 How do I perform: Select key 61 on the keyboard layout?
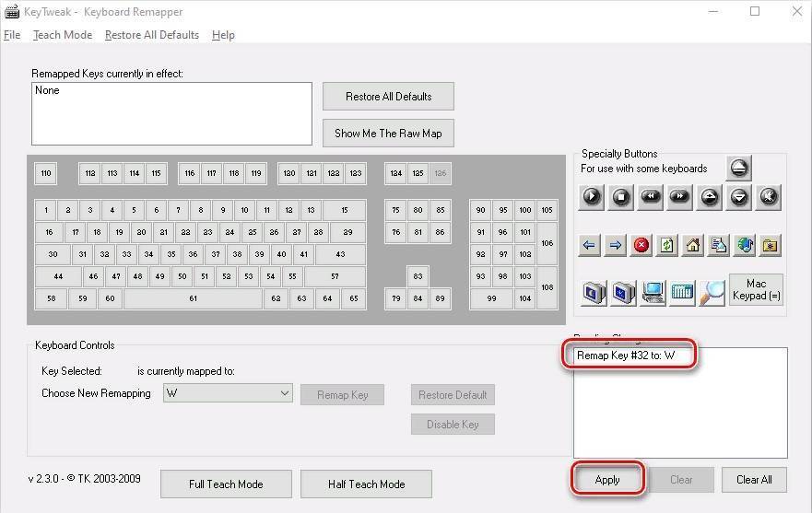[194, 298]
